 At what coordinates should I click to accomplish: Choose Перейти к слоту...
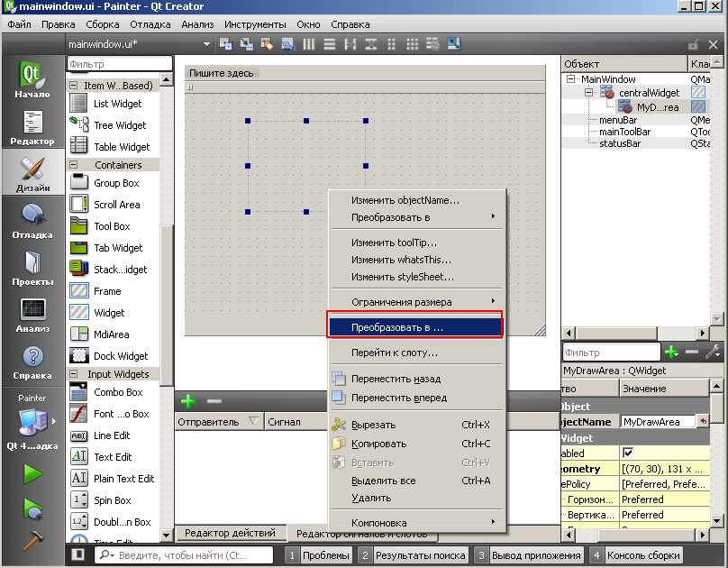416,353
